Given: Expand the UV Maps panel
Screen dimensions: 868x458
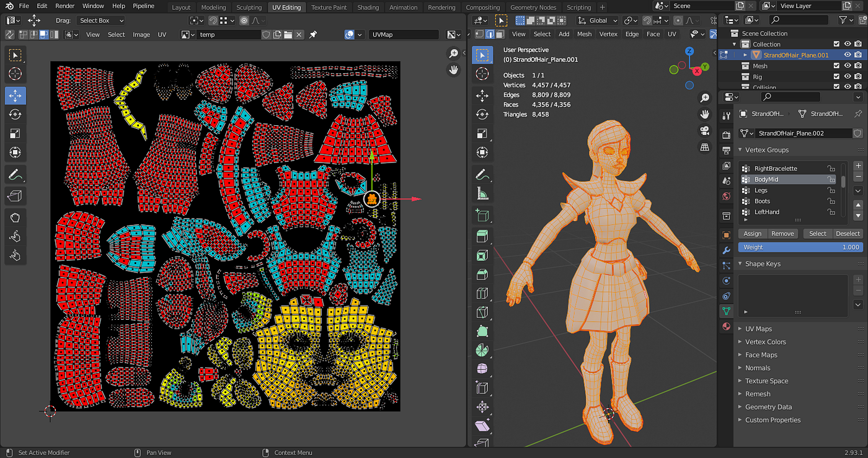Looking at the screenshot, I should (x=740, y=329).
